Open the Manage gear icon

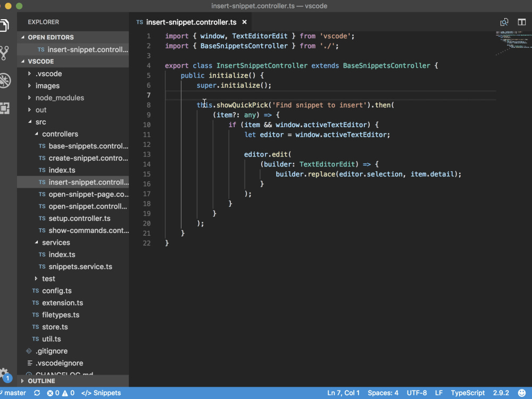point(4,372)
